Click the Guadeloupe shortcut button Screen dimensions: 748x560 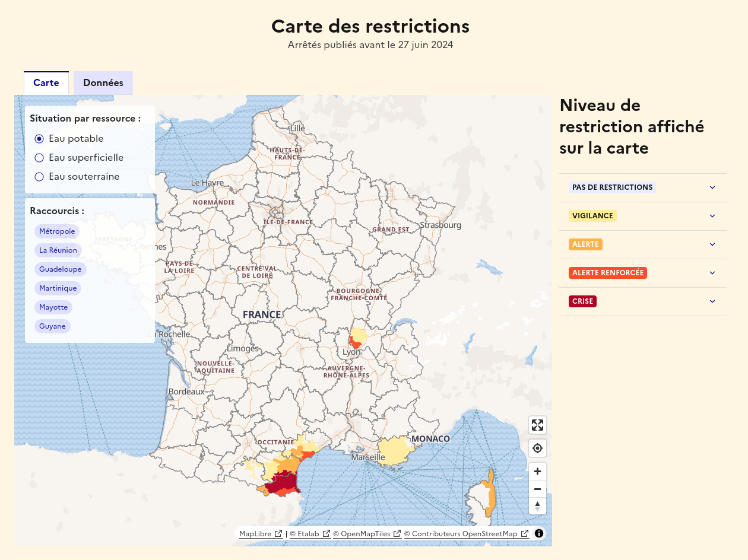pyautogui.click(x=61, y=269)
